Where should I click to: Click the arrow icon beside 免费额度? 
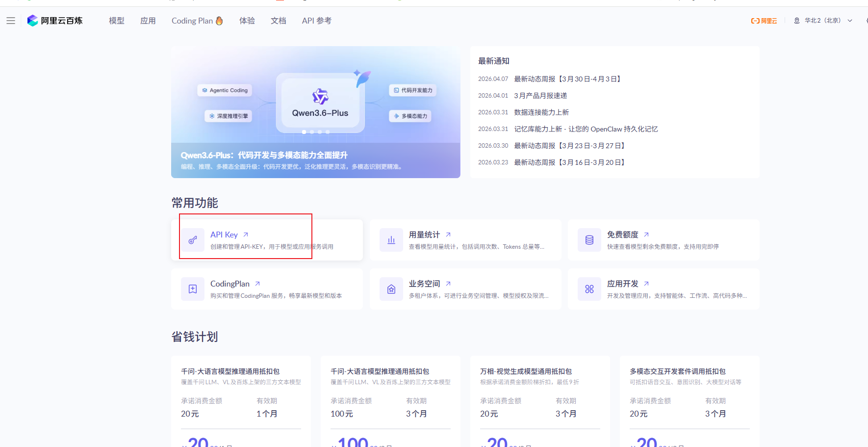click(x=646, y=235)
